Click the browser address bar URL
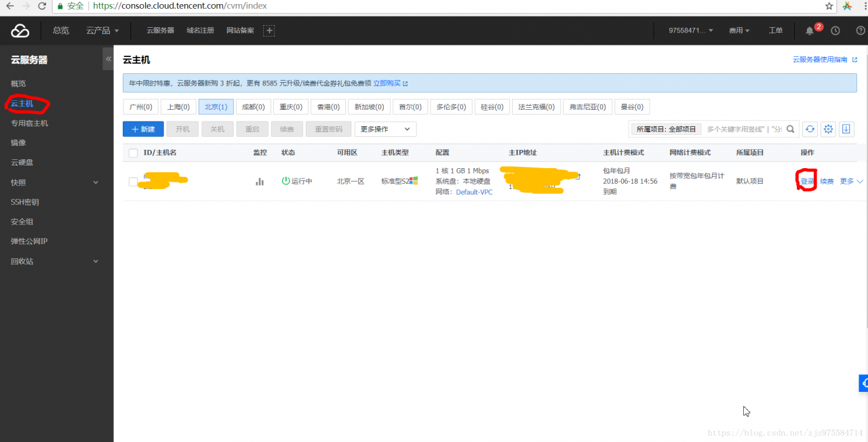 coord(180,5)
